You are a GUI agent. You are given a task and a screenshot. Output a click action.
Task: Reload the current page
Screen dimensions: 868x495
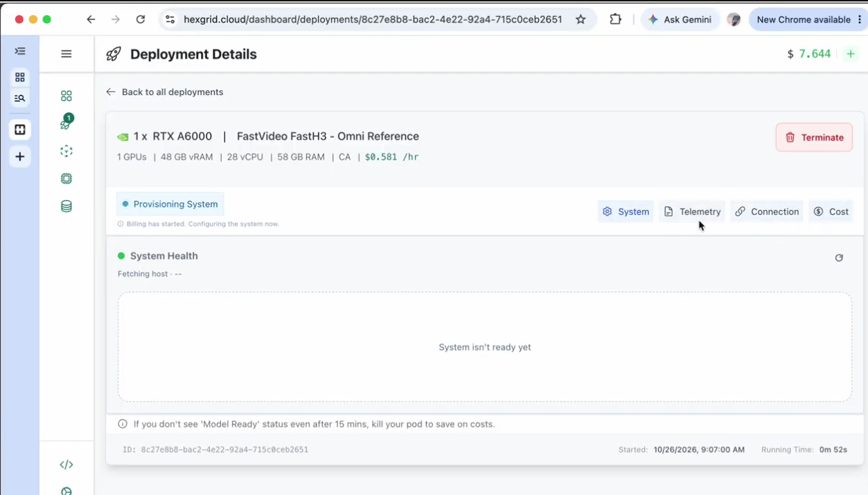pyautogui.click(x=141, y=19)
